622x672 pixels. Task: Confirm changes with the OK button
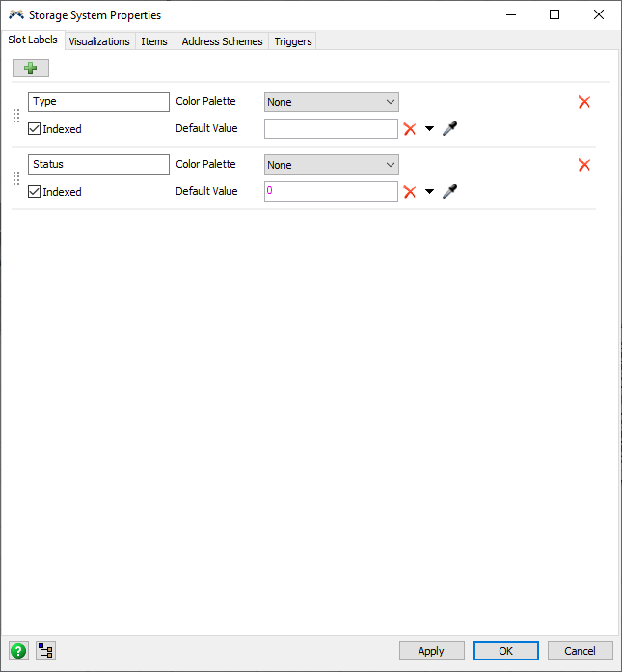click(505, 651)
